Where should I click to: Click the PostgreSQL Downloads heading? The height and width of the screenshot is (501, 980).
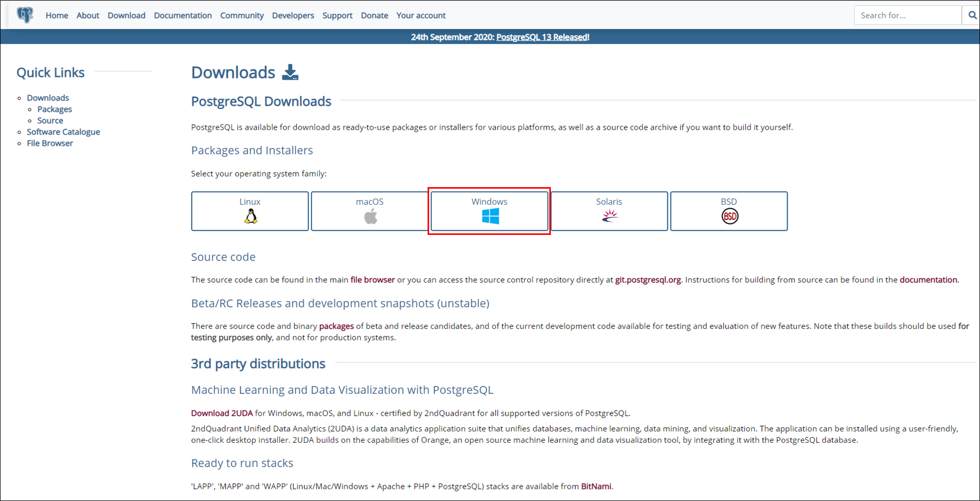tap(261, 101)
